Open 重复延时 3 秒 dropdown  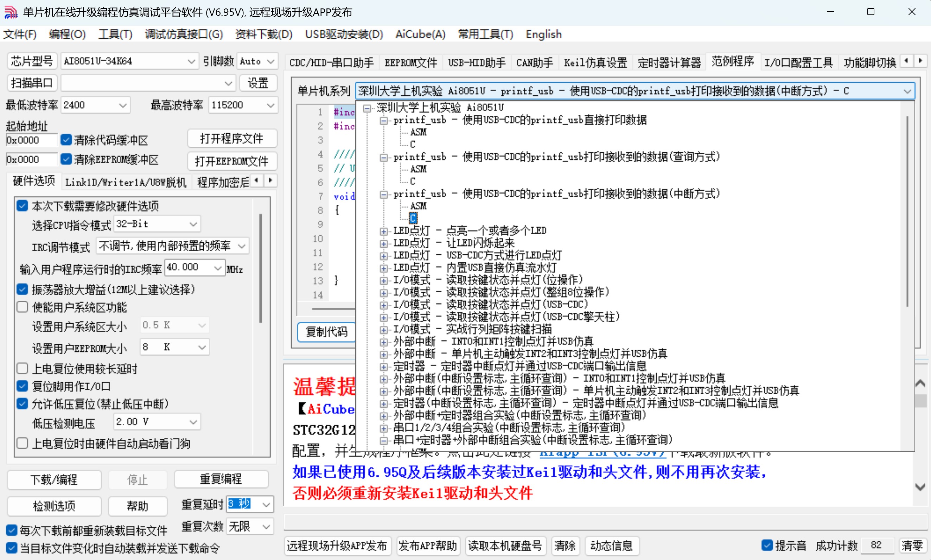[250, 504]
